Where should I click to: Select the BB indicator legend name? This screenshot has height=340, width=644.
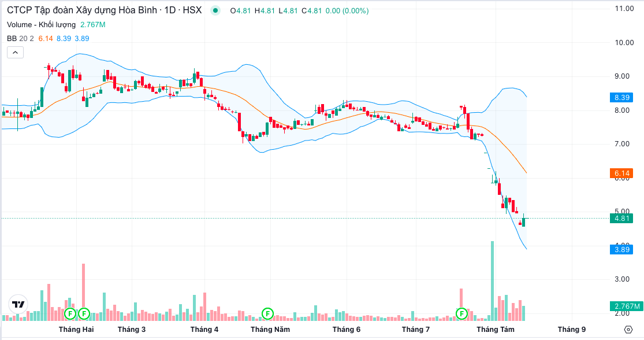pyautogui.click(x=12, y=39)
